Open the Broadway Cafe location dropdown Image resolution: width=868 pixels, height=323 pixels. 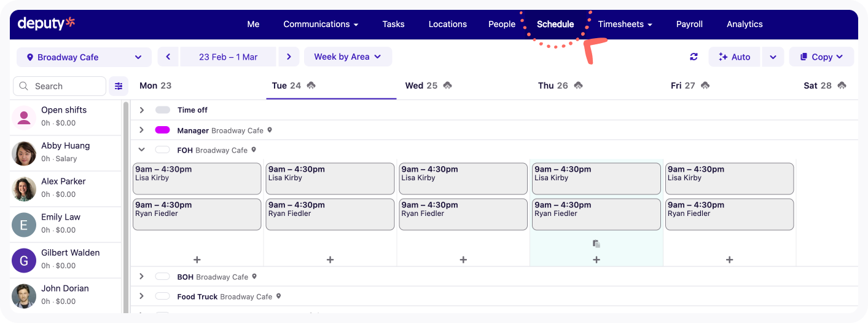click(84, 57)
